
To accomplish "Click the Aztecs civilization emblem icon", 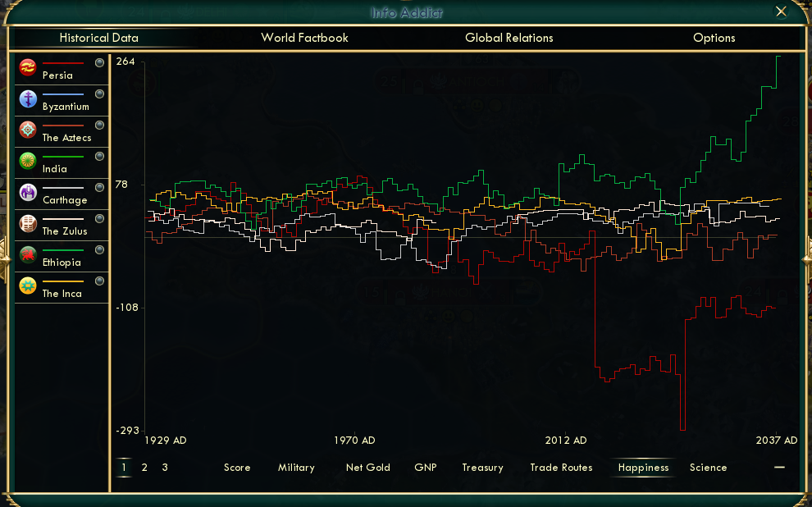I will [x=28, y=130].
